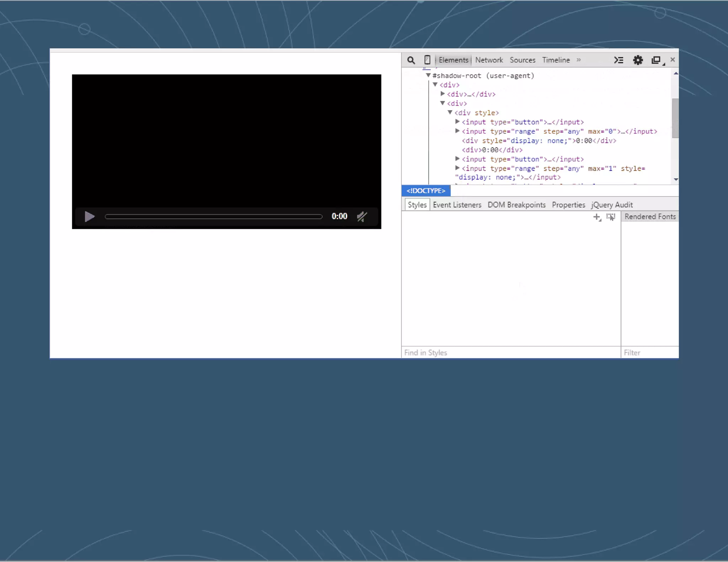Expand the input range max="0" node
Viewport: 728px width, 562px height.
[x=457, y=131]
